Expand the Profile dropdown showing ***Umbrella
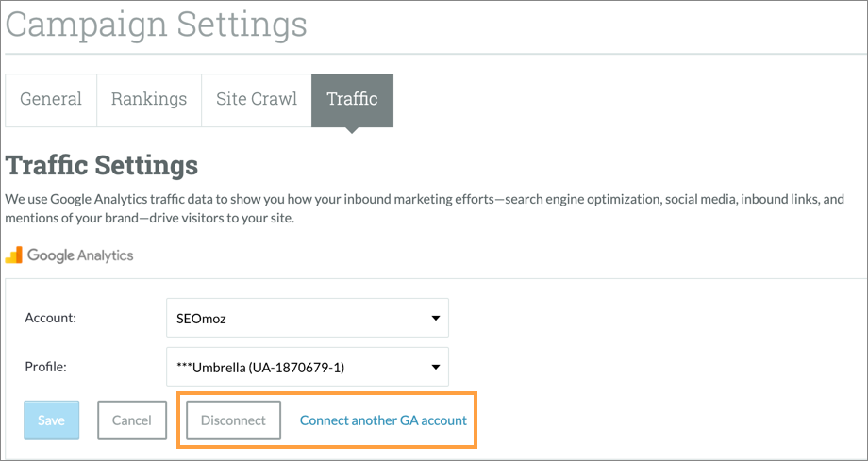Image resolution: width=868 pixels, height=461 pixels. [x=307, y=367]
